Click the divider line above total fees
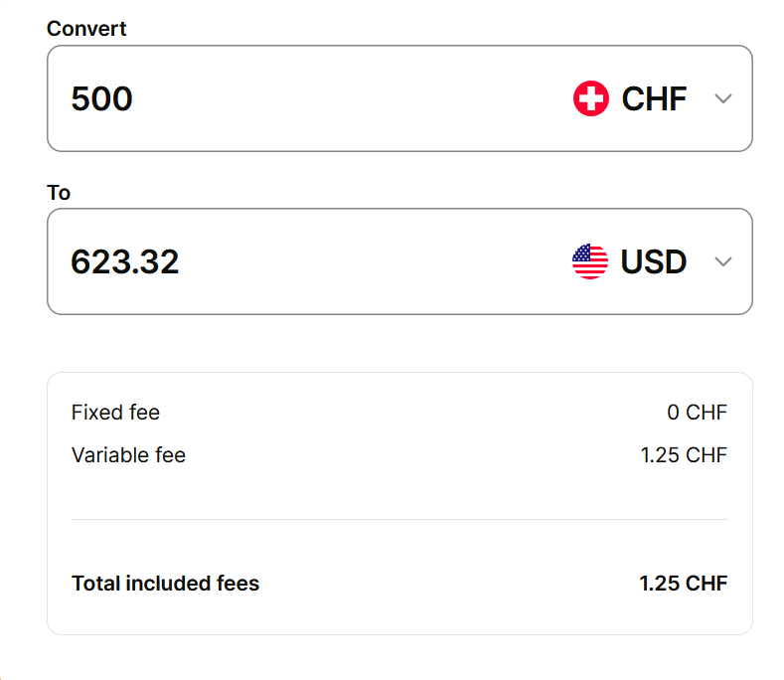 [399, 519]
